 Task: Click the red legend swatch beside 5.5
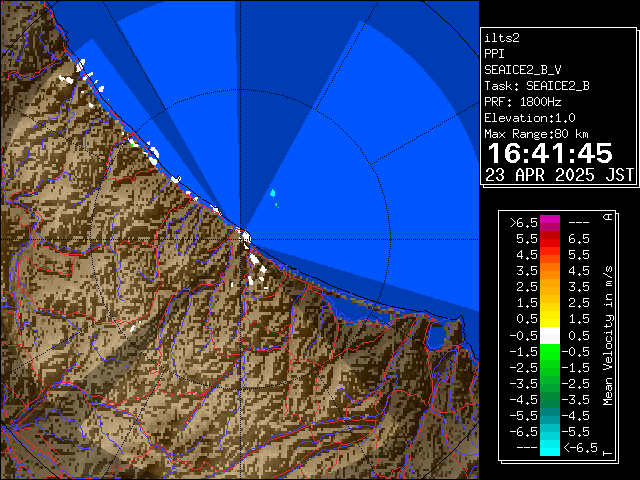[550, 239]
